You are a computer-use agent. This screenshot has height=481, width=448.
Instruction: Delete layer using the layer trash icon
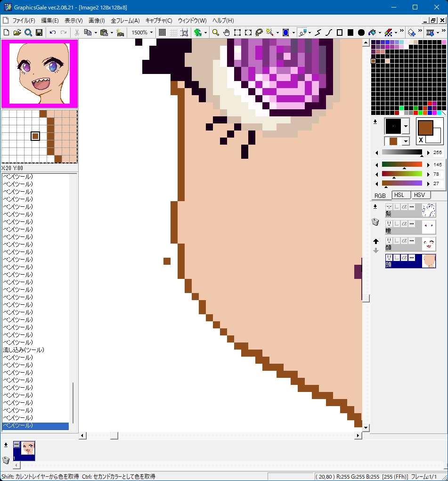point(375,222)
